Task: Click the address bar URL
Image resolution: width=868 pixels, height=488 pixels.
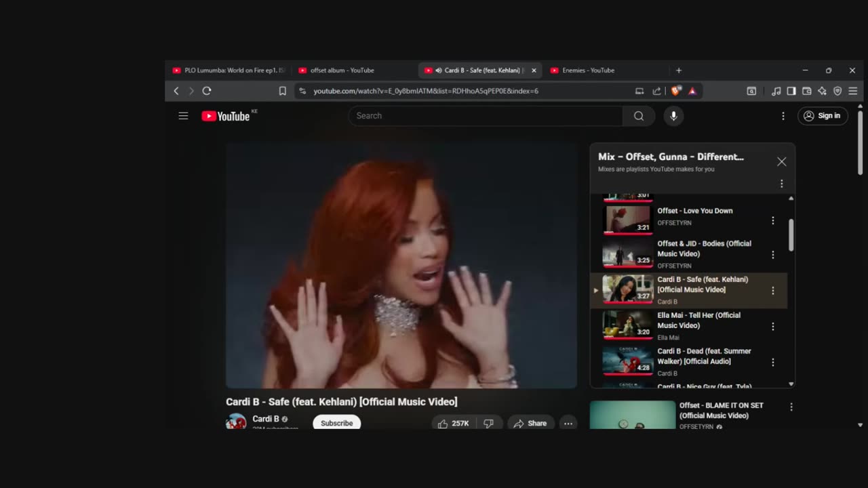Action: (x=426, y=91)
